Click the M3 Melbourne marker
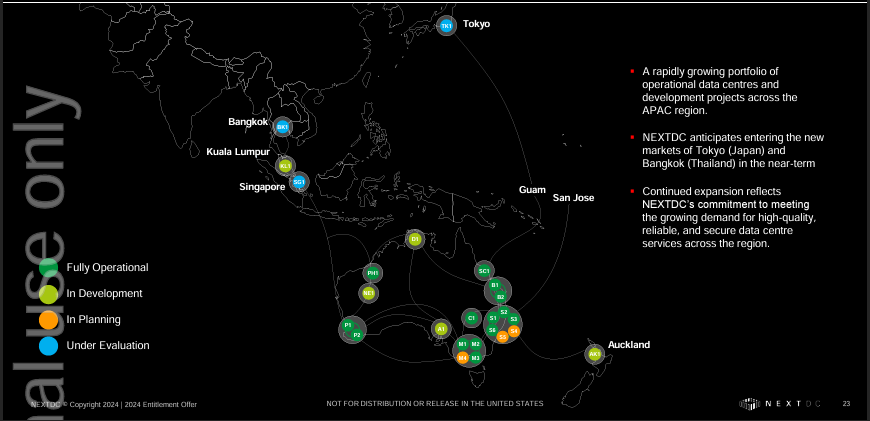Image resolution: width=870 pixels, height=421 pixels. (x=476, y=358)
